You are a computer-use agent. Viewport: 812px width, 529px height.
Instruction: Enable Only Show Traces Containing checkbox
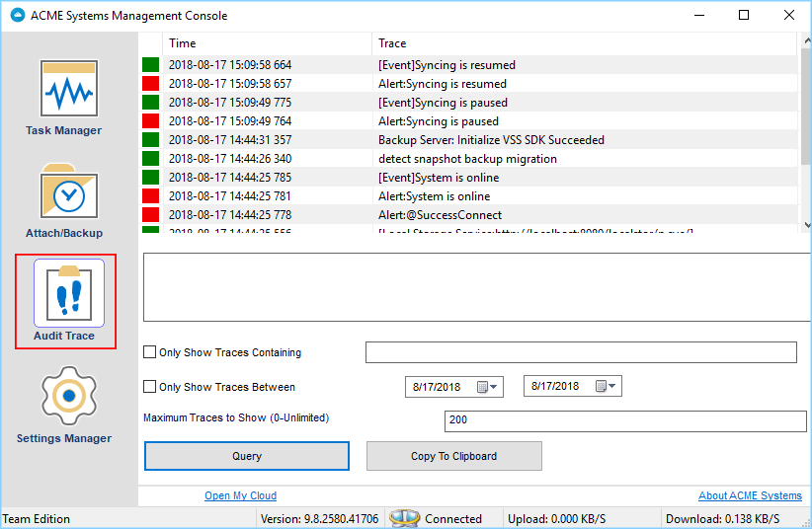[x=150, y=352]
